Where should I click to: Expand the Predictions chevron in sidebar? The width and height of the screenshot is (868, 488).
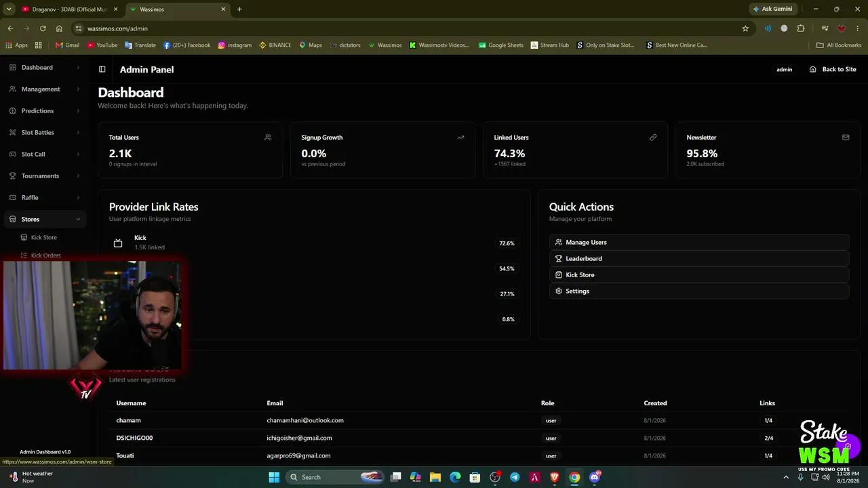(x=78, y=111)
